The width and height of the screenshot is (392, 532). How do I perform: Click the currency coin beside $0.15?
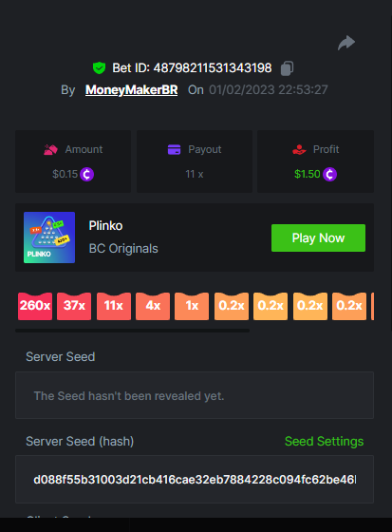coord(86,174)
